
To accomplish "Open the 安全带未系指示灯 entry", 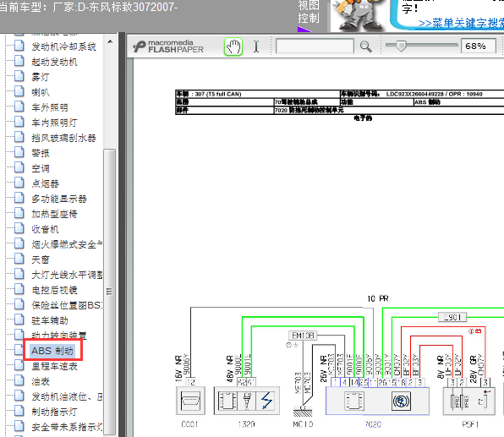I will pos(67,427).
